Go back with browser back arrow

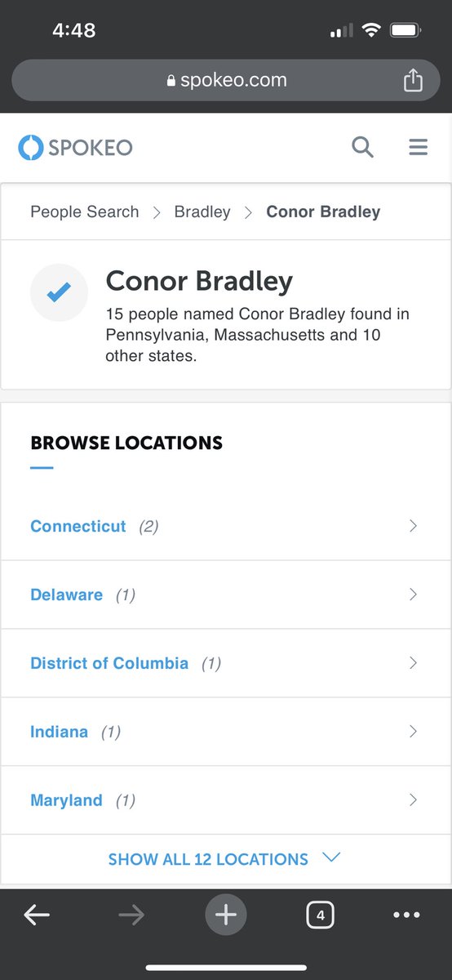37,915
